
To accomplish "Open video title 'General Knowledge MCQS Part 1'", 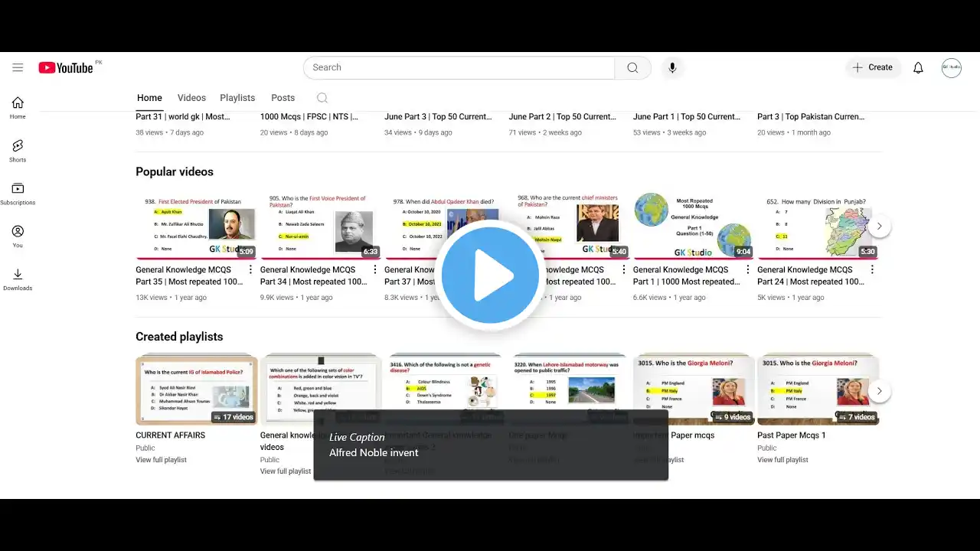I will [687, 275].
